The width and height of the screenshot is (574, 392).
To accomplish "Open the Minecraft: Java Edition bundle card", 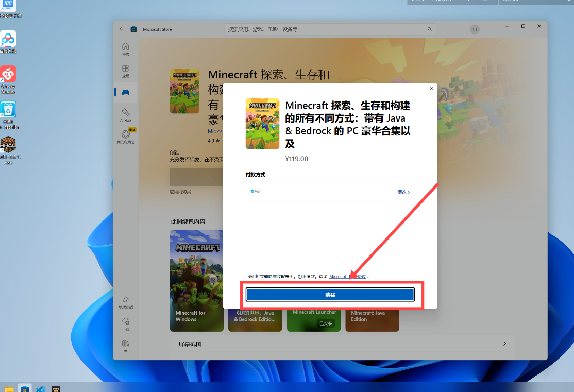I will point(372,320).
